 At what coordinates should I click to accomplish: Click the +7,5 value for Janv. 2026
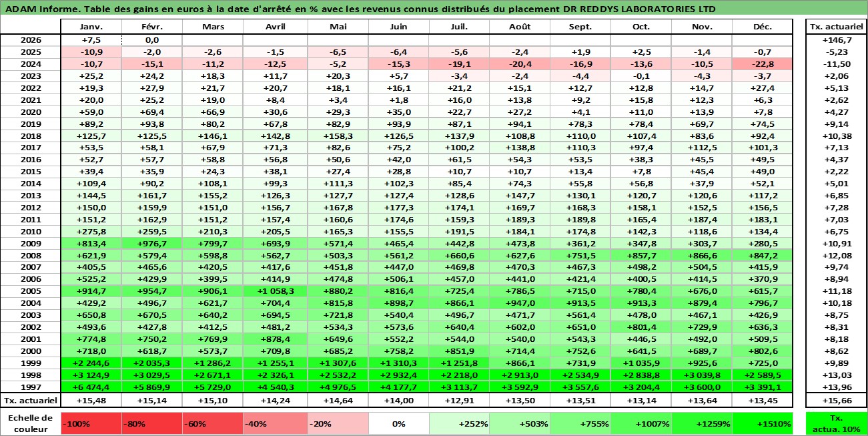pos(91,40)
